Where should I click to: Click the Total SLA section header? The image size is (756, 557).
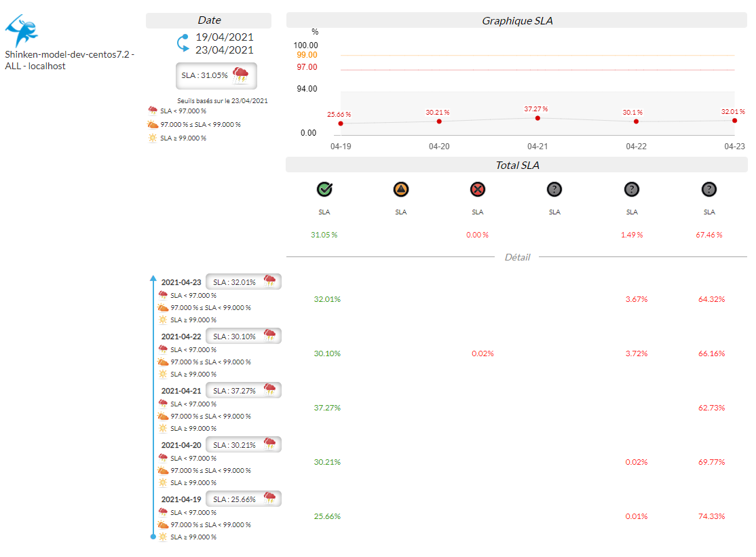tap(516, 165)
